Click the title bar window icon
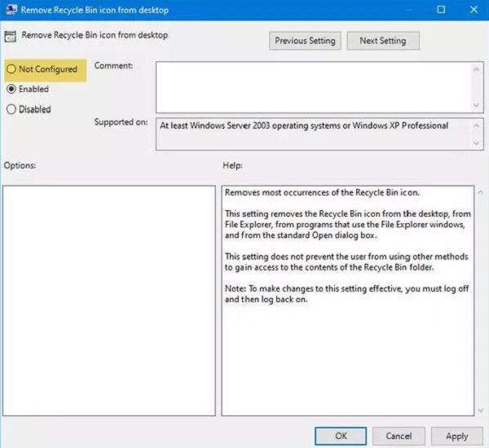The height and width of the screenshot is (448, 489). (11, 10)
